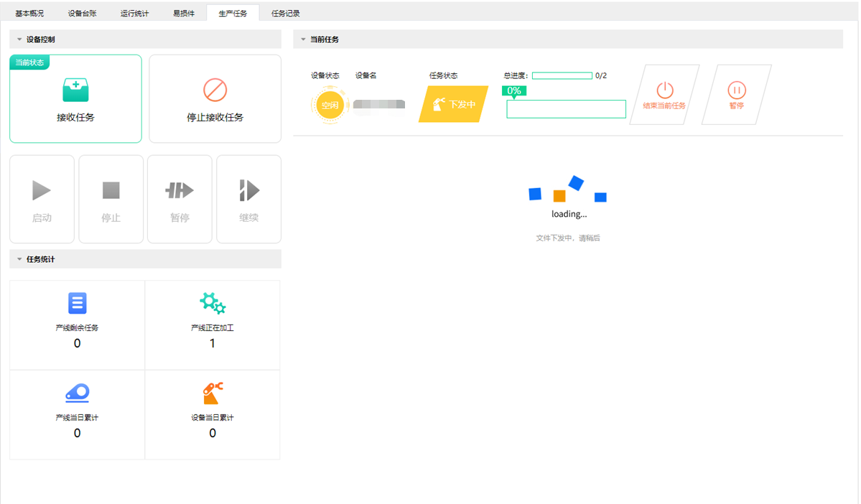861x504 pixels.
Task: Click the 产线当日累计 icon
Action: 77,393
